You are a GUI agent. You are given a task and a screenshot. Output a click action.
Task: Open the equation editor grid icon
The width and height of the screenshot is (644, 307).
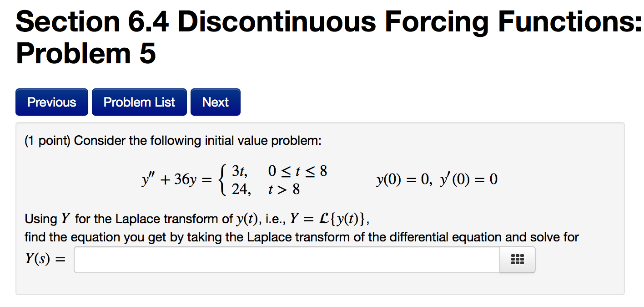(517, 260)
